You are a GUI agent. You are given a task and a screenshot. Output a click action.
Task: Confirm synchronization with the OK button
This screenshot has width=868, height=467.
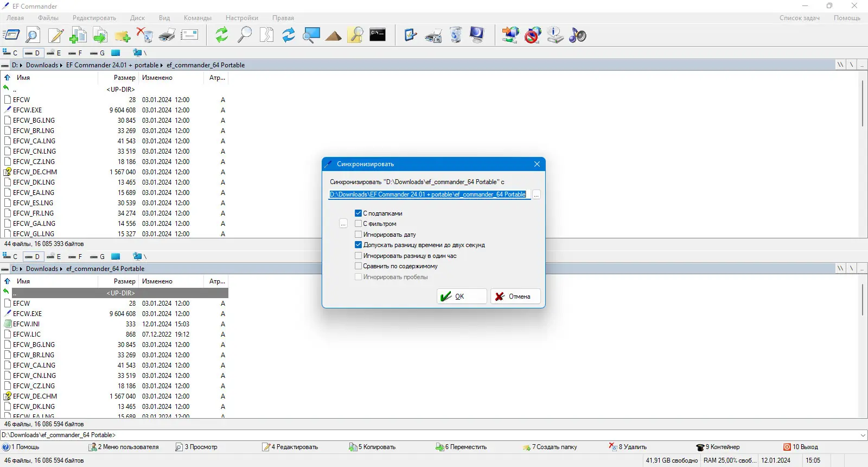[462, 296]
